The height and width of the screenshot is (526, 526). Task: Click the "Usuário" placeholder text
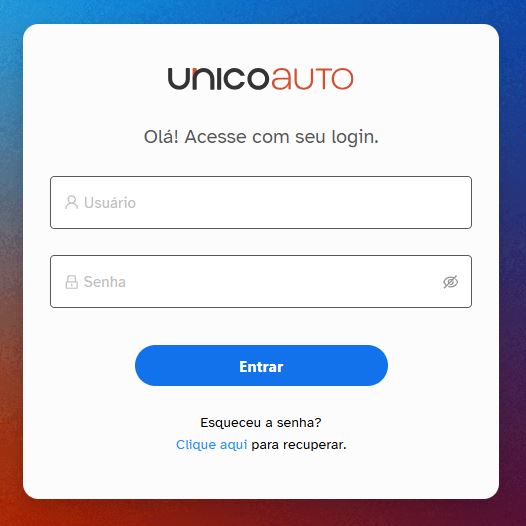(110, 203)
